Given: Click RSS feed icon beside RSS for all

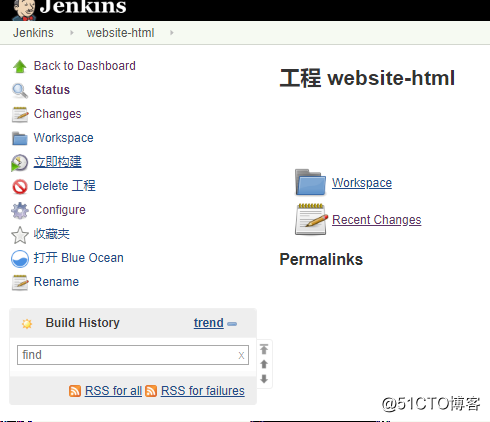Looking at the screenshot, I should point(75,391).
